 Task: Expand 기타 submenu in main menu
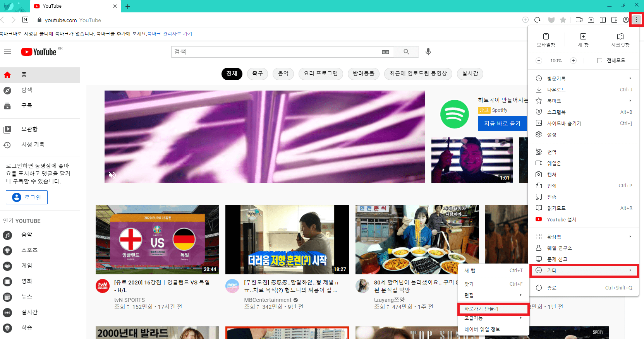pos(584,271)
